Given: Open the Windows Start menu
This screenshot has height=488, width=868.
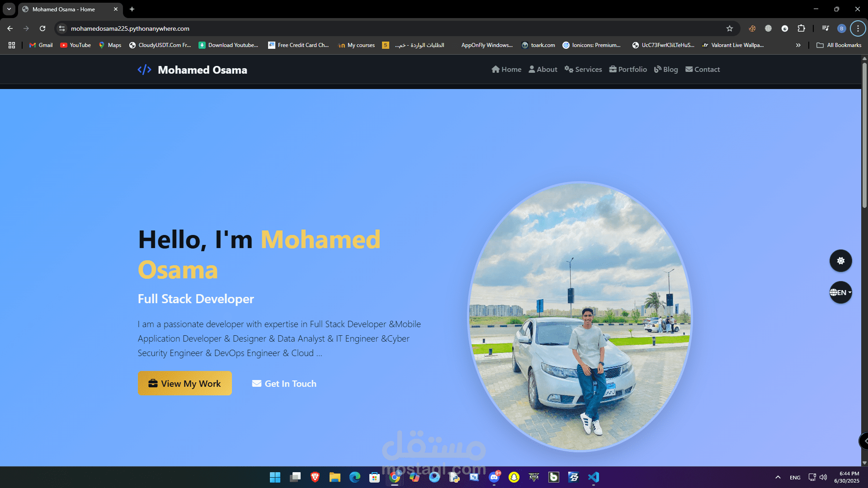Looking at the screenshot, I should (275, 477).
